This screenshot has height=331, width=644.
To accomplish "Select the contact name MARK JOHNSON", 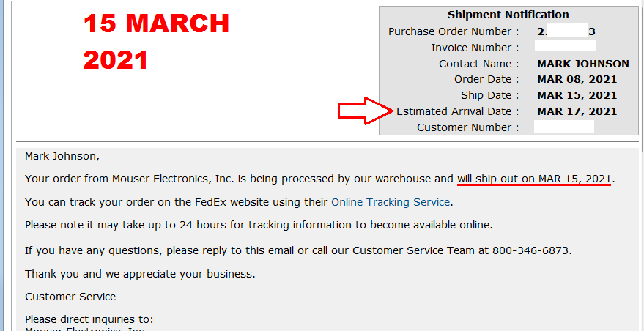I will pyautogui.click(x=583, y=64).
